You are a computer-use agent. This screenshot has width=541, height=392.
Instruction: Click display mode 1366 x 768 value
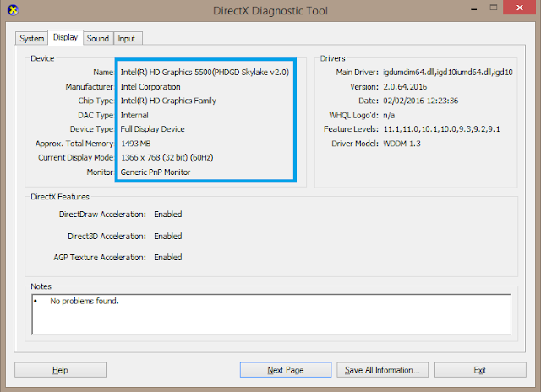(167, 157)
